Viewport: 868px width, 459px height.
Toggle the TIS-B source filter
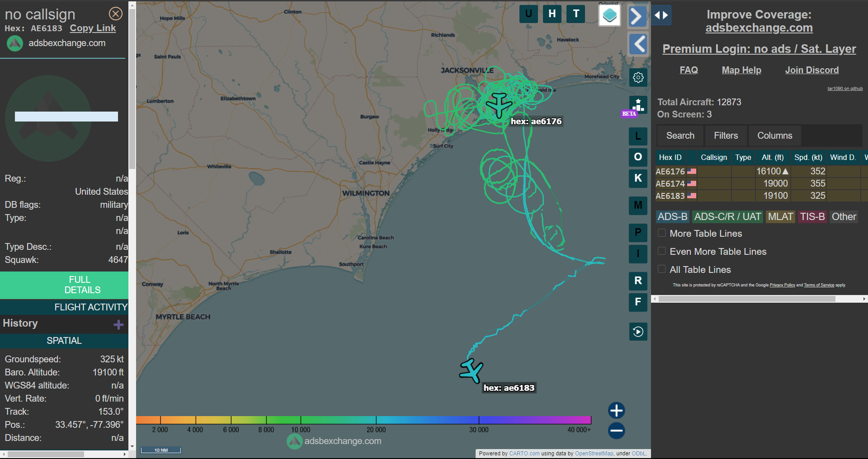[x=812, y=216]
